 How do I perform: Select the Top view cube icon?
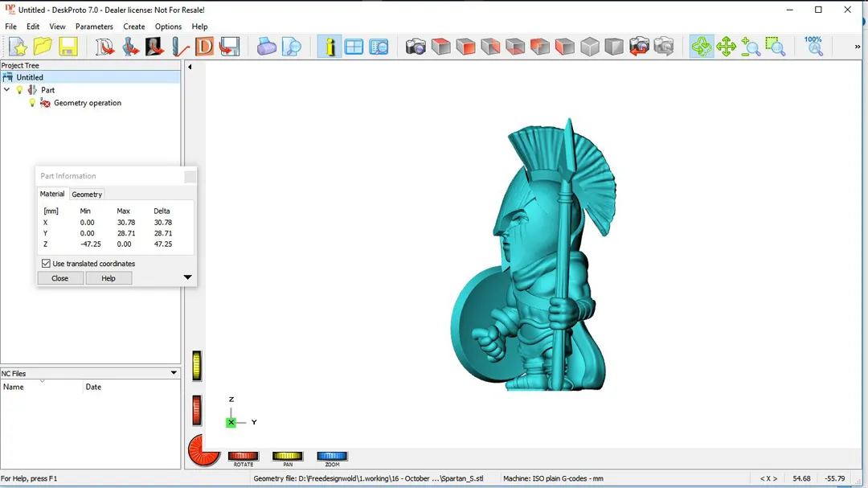(x=441, y=47)
